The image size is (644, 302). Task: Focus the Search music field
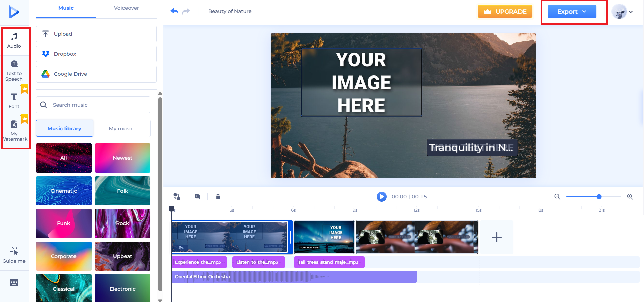[x=93, y=105]
